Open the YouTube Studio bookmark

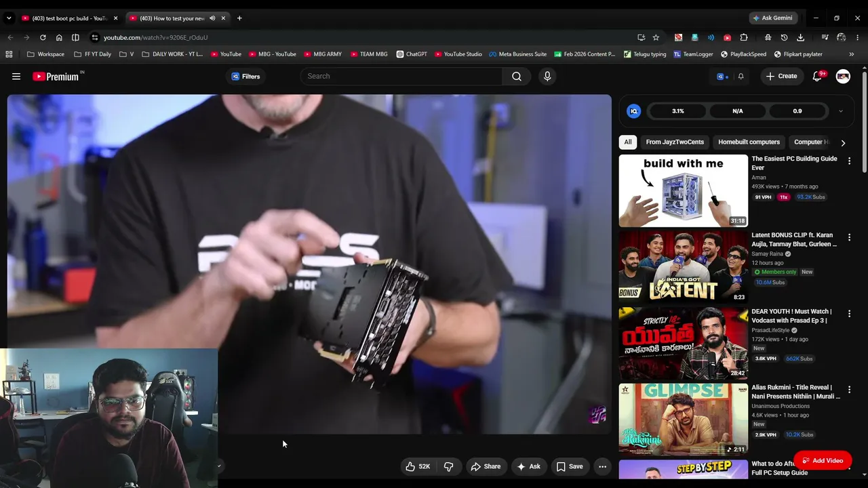point(458,54)
